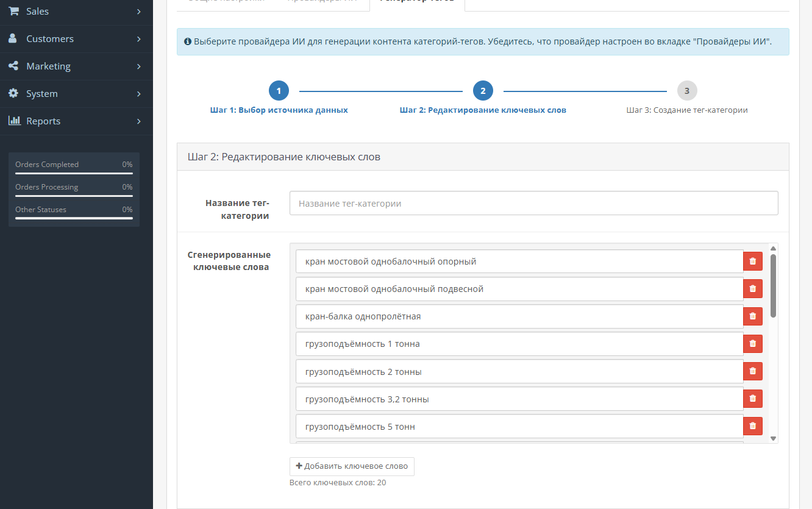Remove the 'грузоподъёмность 2 тонны' keyword
This screenshot has width=812, height=509.
pyautogui.click(x=752, y=371)
